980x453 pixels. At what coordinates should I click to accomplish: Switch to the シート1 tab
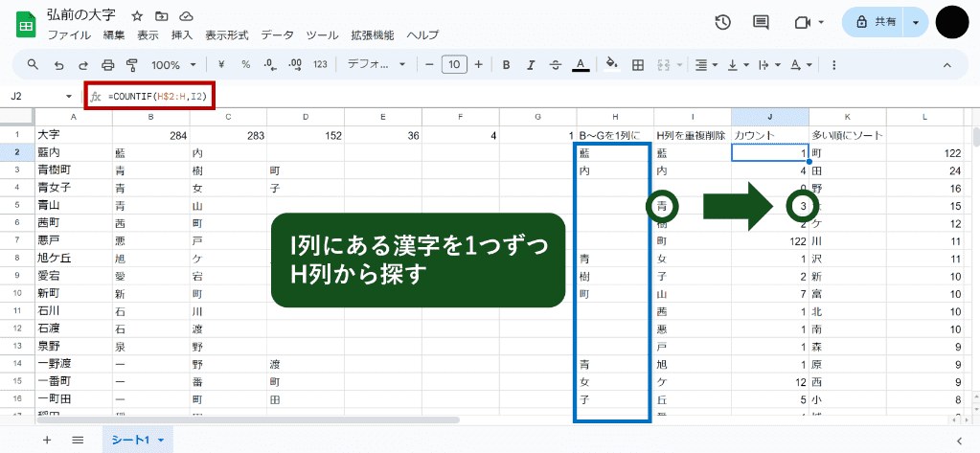tap(139, 439)
